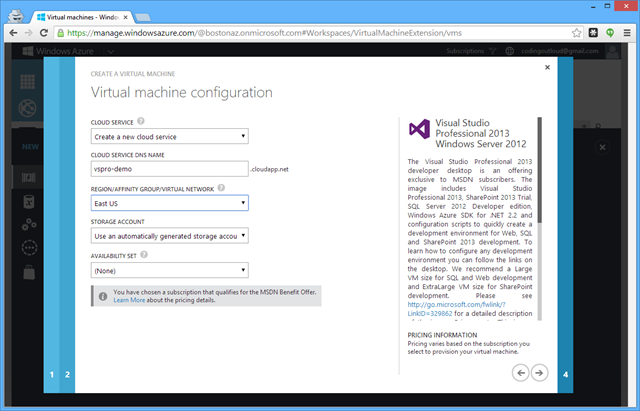
Task: Go to wizard step 2
Action: [x=67, y=375]
